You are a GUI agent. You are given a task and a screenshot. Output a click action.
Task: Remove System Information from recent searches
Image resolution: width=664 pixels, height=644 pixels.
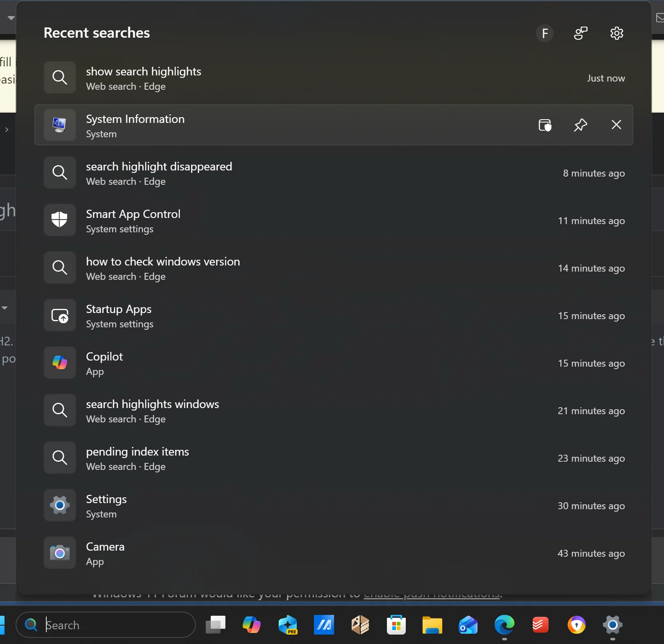coord(616,125)
